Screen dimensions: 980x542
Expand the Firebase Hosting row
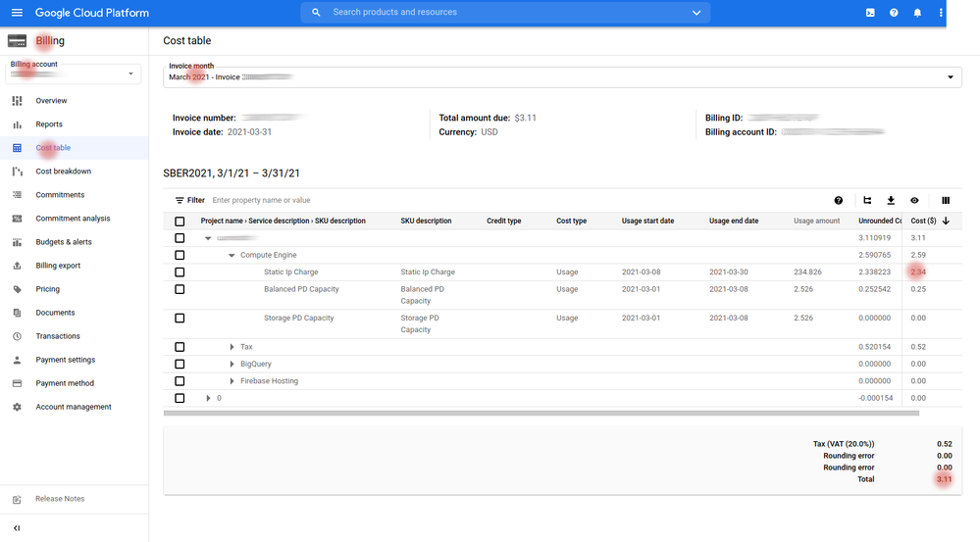(x=232, y=381)
